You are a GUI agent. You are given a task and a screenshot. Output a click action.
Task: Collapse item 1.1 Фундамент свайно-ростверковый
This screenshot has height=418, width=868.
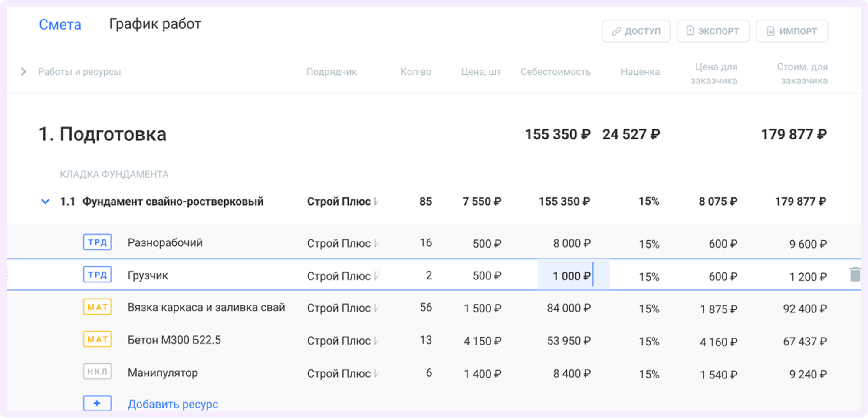pyautogui.click(x=45, y=202)
